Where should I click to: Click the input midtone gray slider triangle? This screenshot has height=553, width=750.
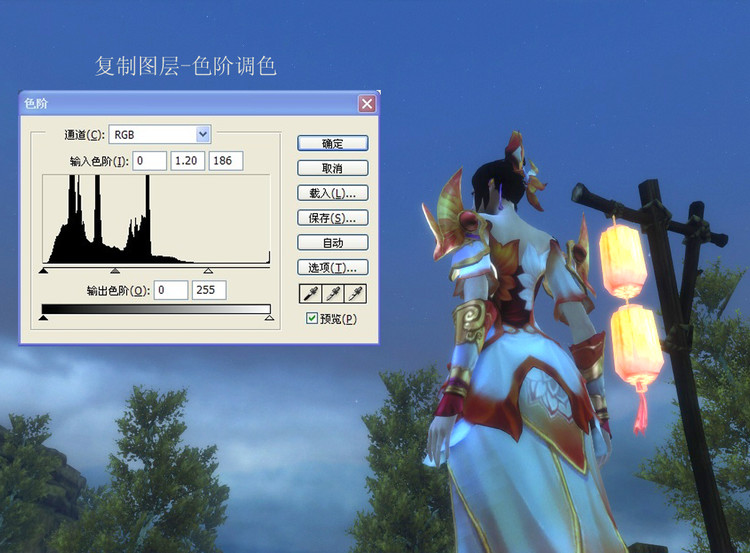[x=115, y=271]
